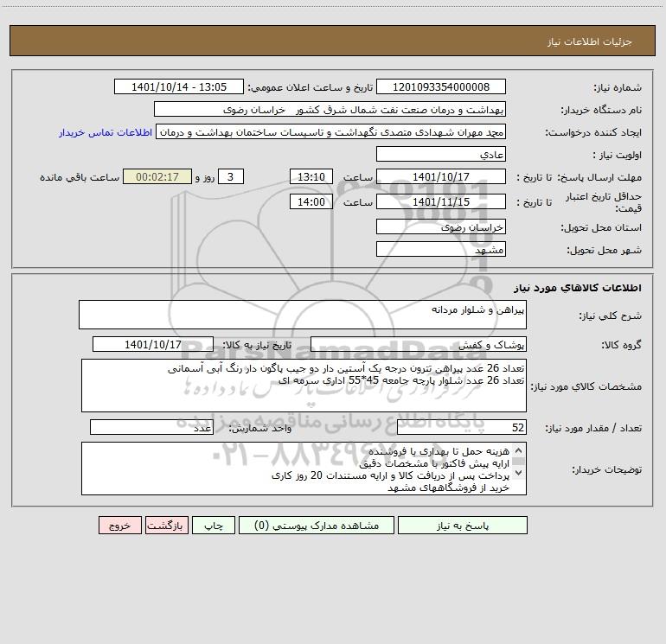
Task: Click the 'شماره نیاز:' label
Action: [618, 88]
